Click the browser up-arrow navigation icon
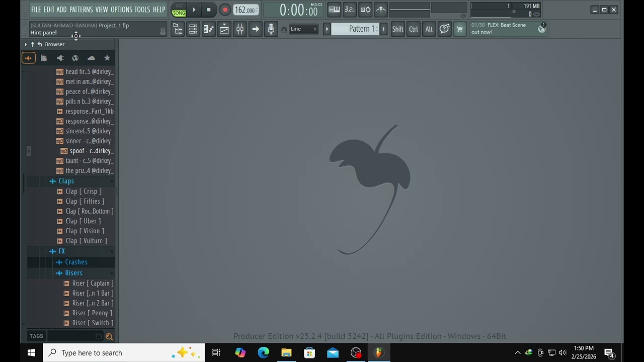The image size is (644, 362). (33, 44)
